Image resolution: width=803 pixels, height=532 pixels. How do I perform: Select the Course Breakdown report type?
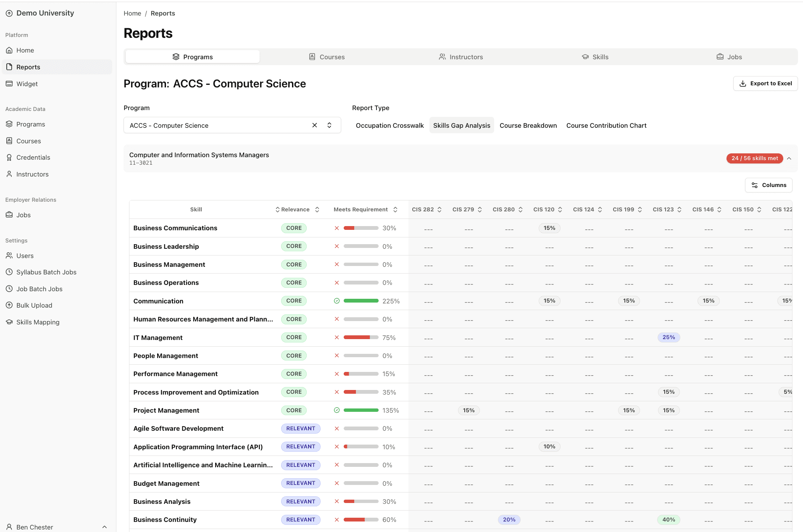[528, 126]
